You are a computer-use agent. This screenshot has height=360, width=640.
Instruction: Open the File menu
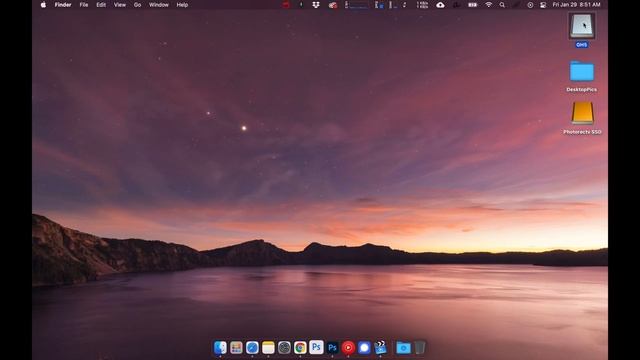click(x=84, y=5)
